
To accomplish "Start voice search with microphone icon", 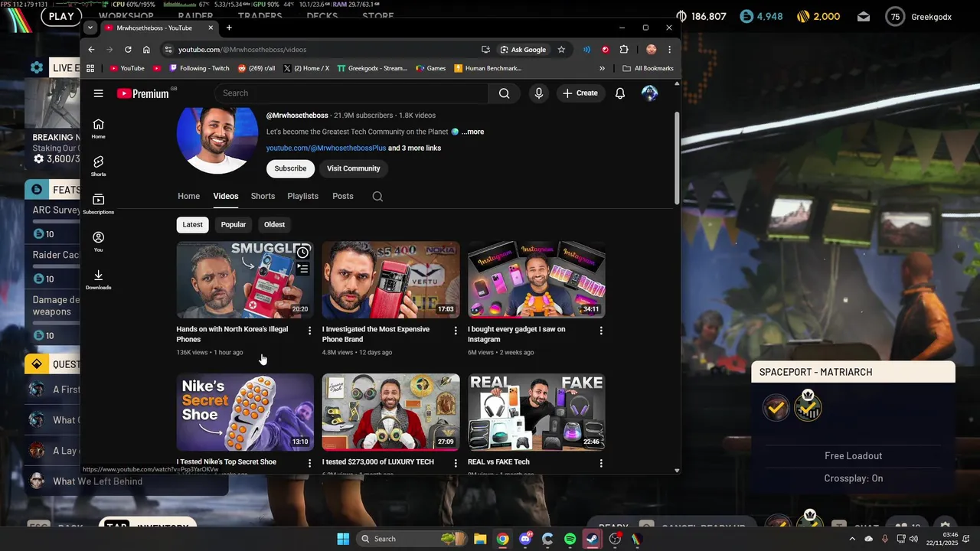I will pyautogui.click(x=539, y=93).
